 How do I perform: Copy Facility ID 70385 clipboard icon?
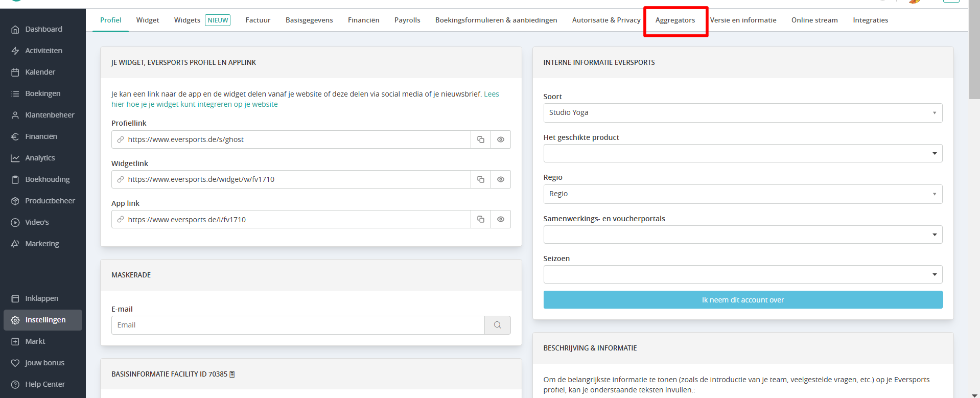click(x=232, y=374)
